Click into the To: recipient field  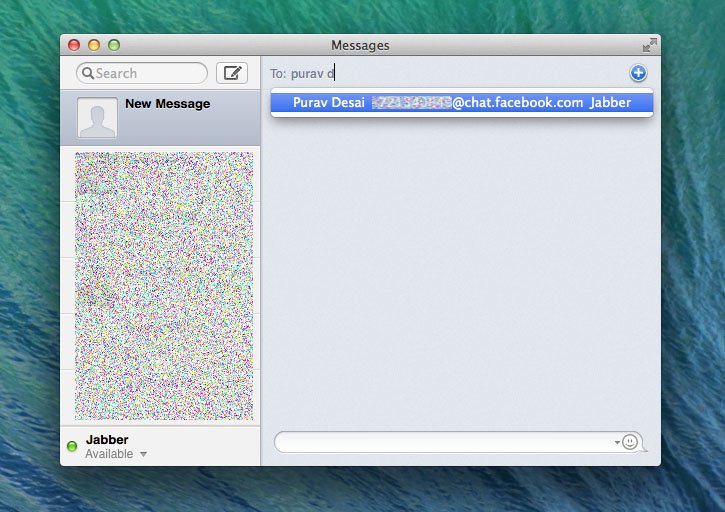click(450, 73)
